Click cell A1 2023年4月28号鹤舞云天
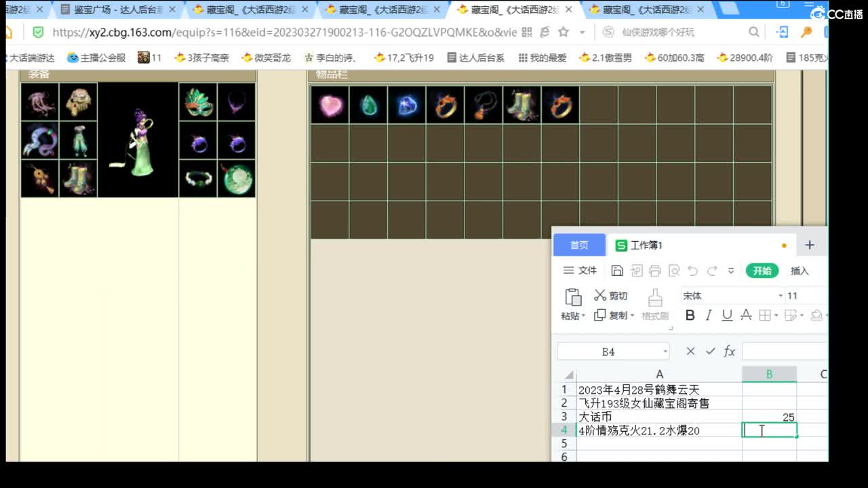This screenshot has height=488, width=868. (659, 390)
